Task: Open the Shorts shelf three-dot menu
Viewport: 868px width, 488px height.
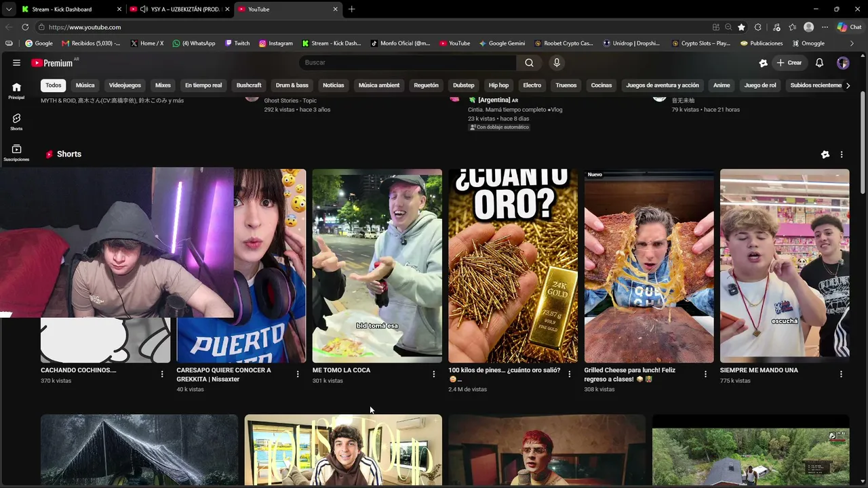Action: point(842,155)
